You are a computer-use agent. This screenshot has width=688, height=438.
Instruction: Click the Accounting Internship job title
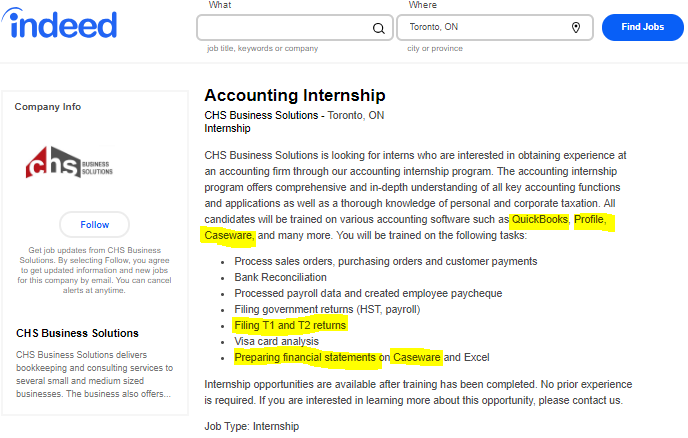point(294,96)
